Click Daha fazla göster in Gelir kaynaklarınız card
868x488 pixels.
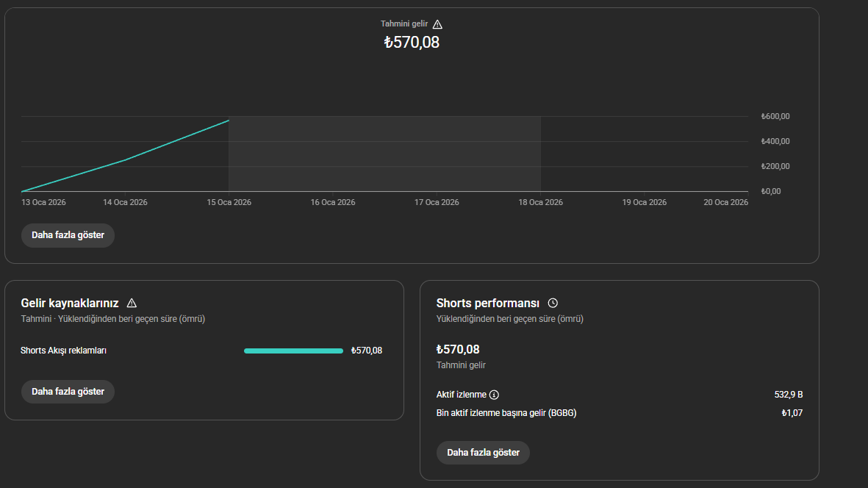tap(68, 392)
